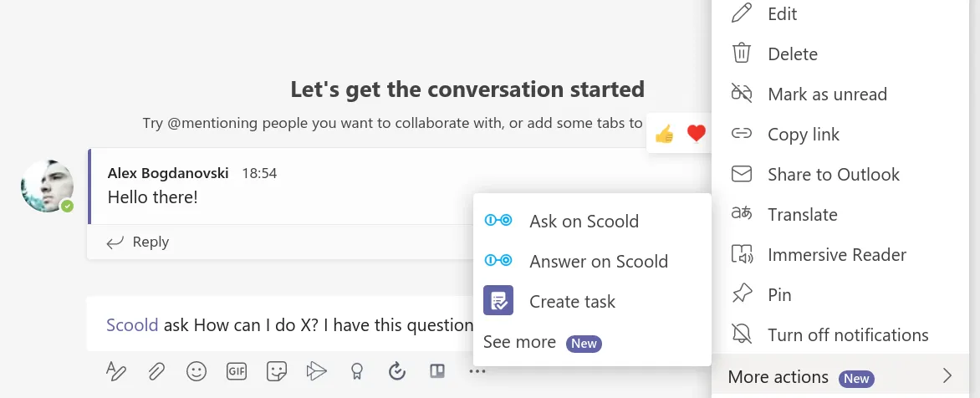
Task: Open the text Format options icon
Action: [115, 371]
